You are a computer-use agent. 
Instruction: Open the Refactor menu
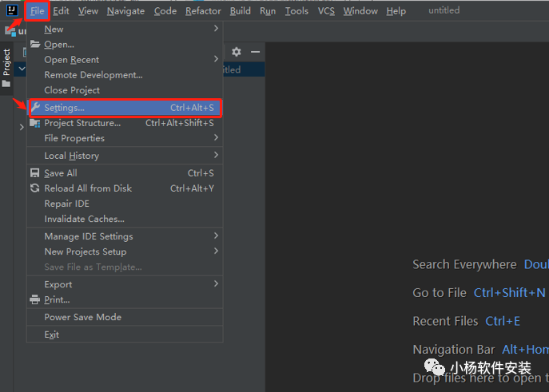[203, 11]
